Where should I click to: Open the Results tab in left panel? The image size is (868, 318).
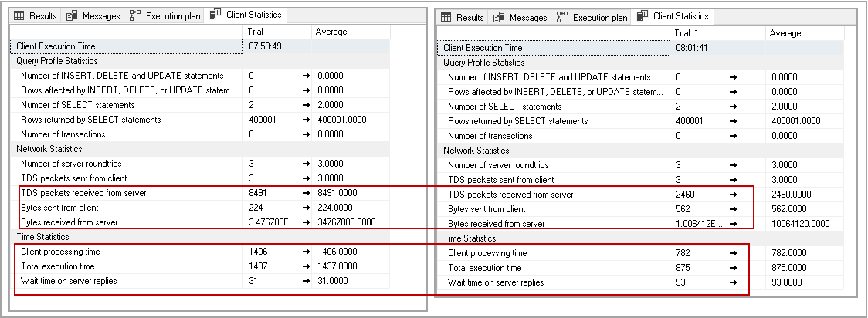click(36, 16)
